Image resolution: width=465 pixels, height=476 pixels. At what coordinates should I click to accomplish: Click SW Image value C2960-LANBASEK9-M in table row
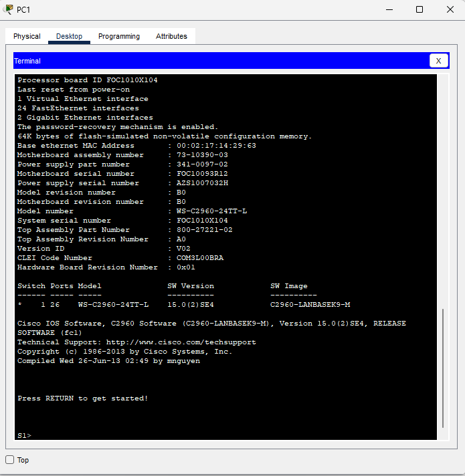click(310, 304)
